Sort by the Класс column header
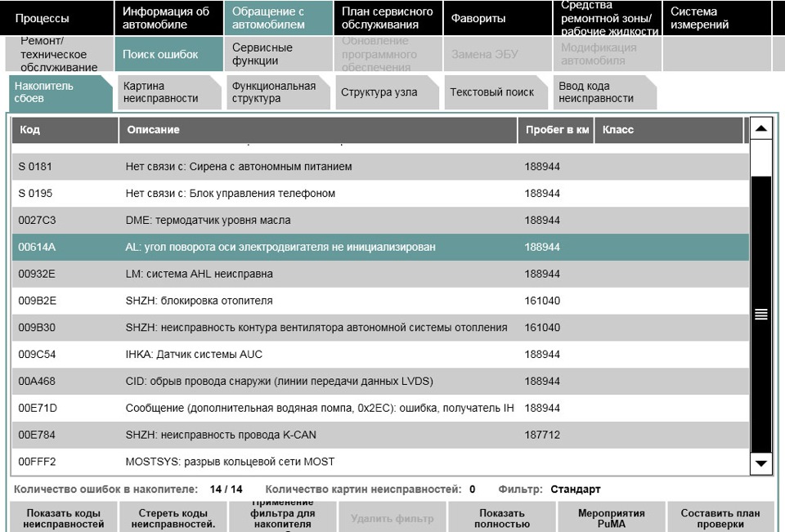The width and height of the screenshot is (785, 532). (x=669, y=130)
